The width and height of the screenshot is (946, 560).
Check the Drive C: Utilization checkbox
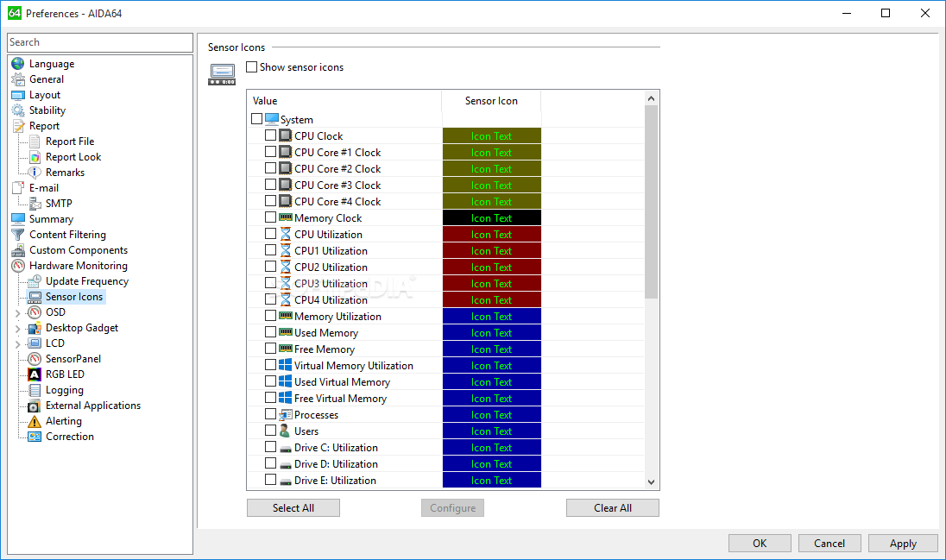point(271,447)
